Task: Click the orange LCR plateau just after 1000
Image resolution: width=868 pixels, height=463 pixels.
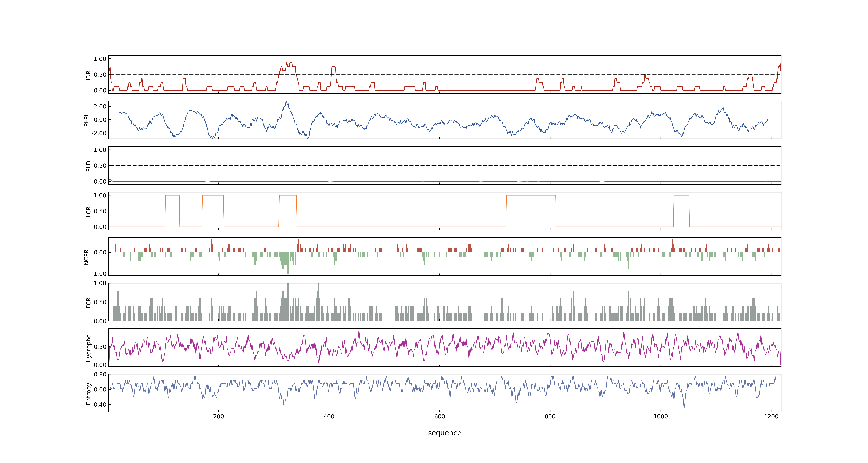Action: (x=681, y=195)
